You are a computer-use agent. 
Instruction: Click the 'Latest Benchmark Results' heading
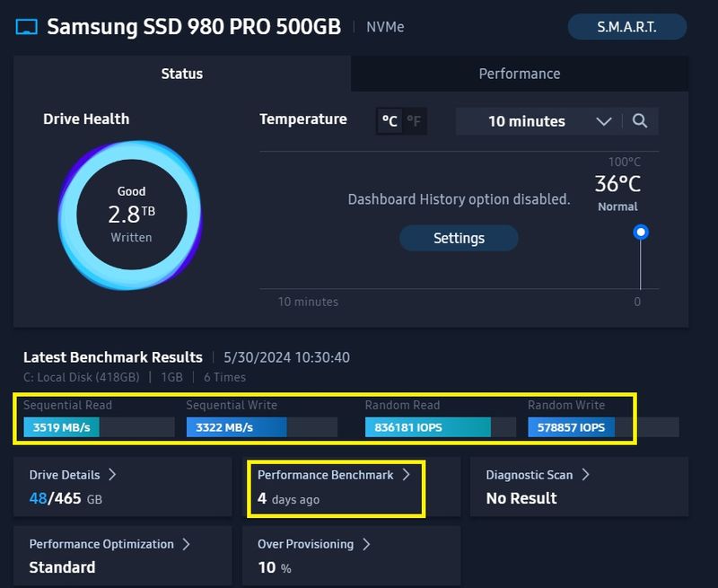tap(113, 357)
